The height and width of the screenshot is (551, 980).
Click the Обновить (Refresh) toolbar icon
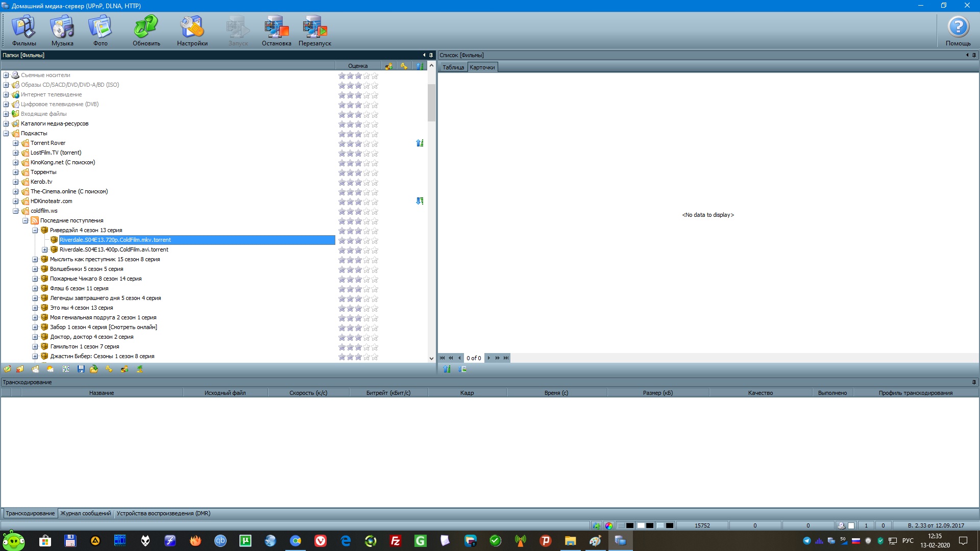pyautogui.click(x=146, y=31)
